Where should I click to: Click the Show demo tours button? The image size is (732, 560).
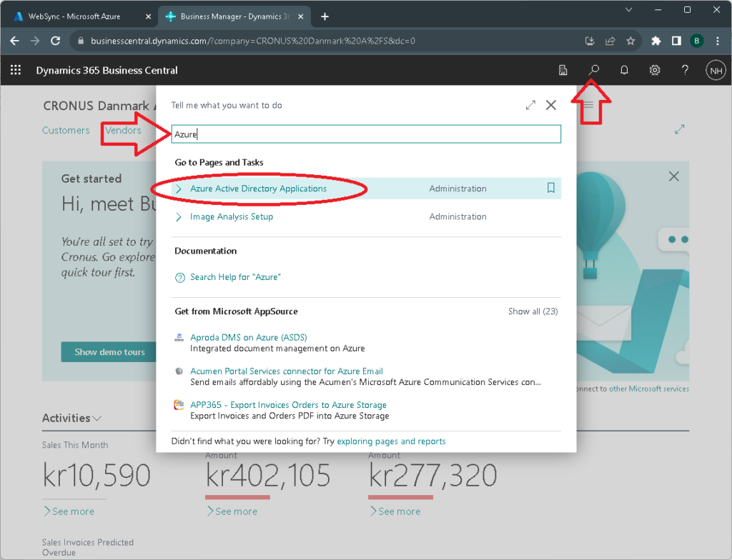109,351
